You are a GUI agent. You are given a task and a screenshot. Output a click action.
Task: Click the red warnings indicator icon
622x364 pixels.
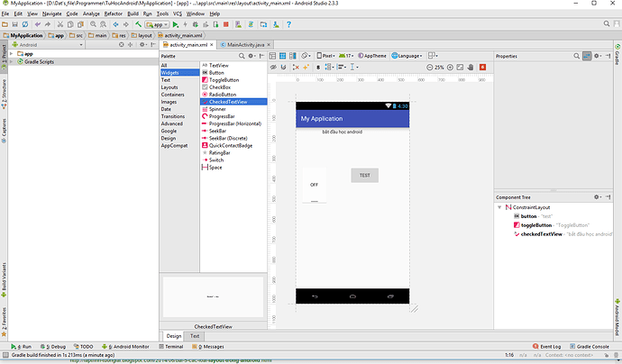click(483, 67)
